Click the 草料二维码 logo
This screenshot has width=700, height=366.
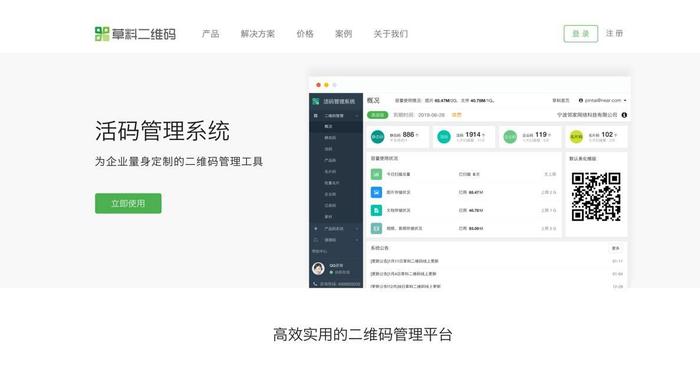[135, 34]
